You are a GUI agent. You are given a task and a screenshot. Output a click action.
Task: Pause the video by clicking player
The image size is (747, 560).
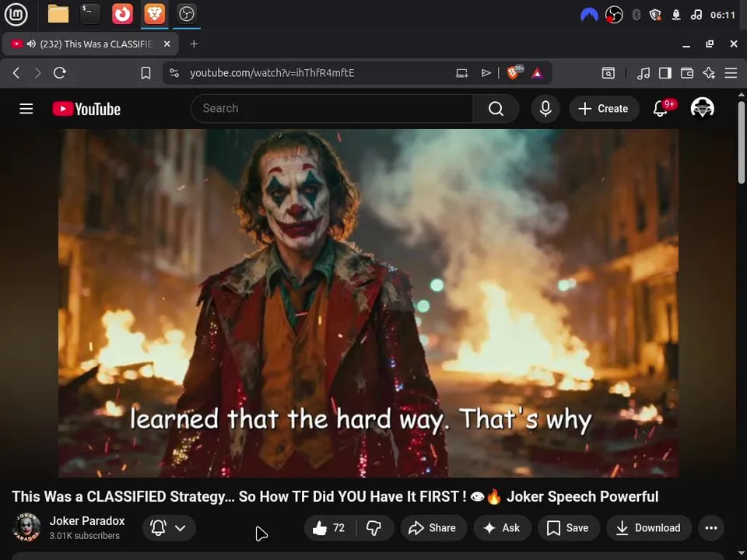pos(368,303)
